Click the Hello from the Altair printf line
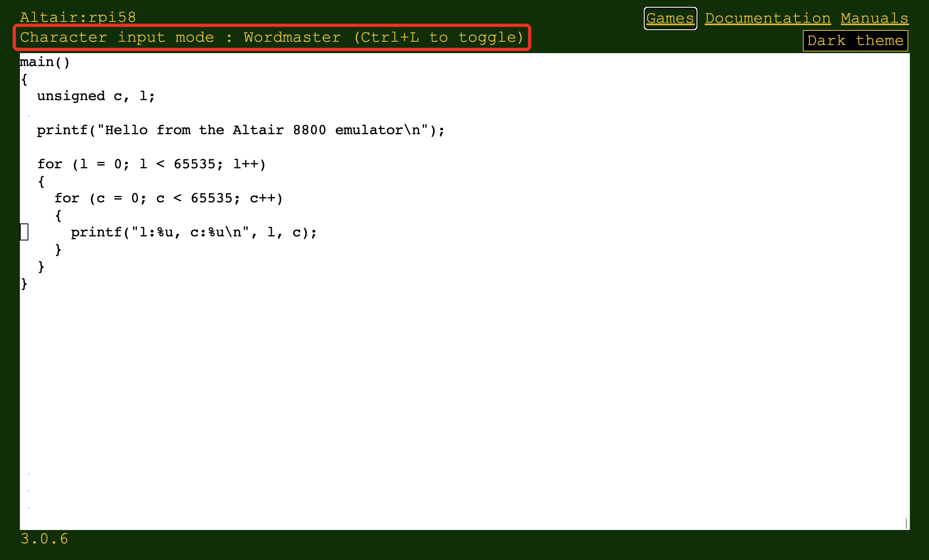929x560 pixels. [241, 130]
